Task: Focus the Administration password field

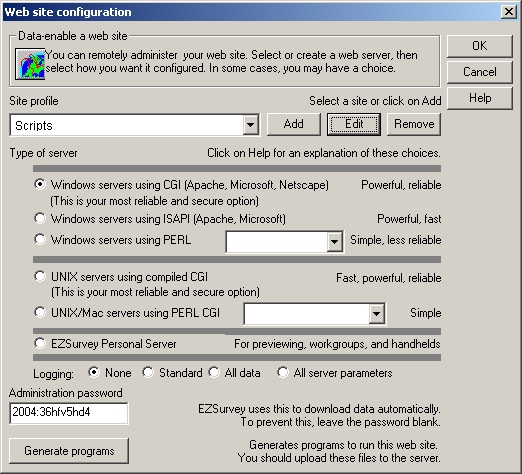Action: click(69, 413)
